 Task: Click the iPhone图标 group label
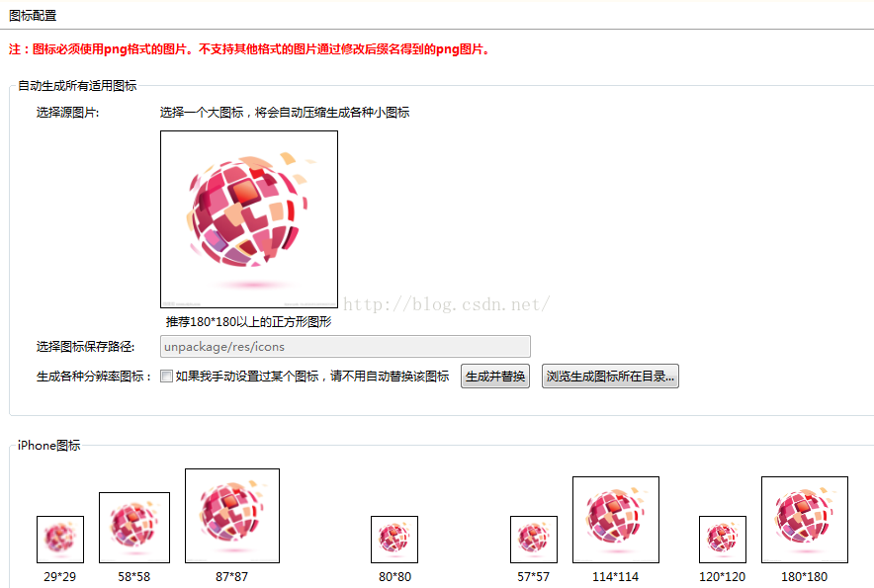pos(48,446)
